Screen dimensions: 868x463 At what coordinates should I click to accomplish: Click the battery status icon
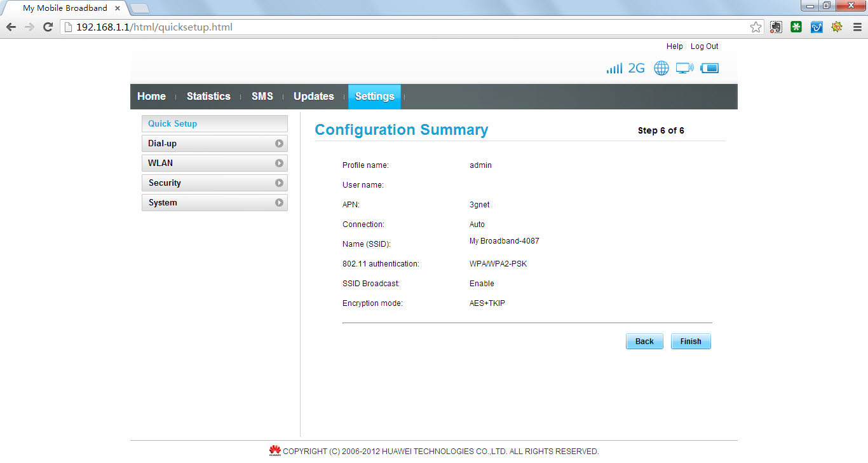[710, 68]
